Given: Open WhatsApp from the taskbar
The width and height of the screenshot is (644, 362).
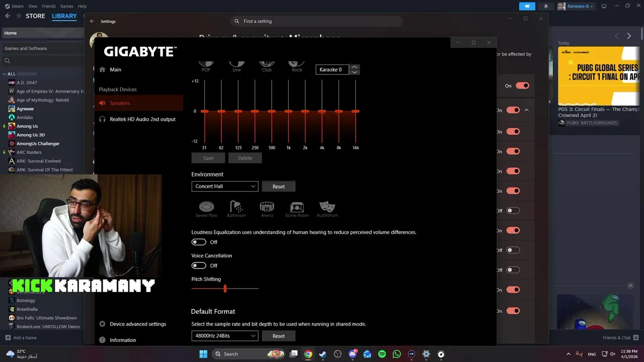Looking at the screenshot, I should coord(396,354).
